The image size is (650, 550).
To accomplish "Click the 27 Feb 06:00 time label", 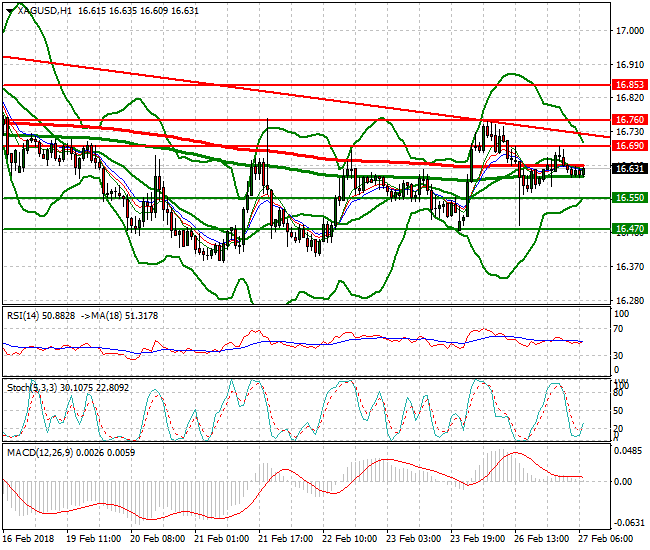I will [606, 539].
